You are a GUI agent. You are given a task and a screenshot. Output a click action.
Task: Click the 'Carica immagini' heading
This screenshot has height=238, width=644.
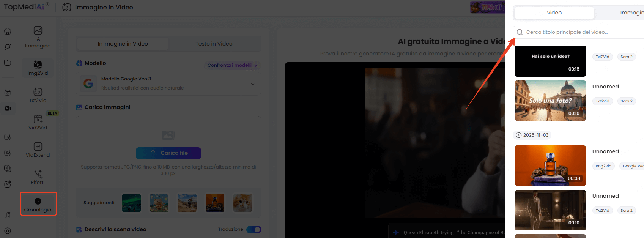coord(107,107)
